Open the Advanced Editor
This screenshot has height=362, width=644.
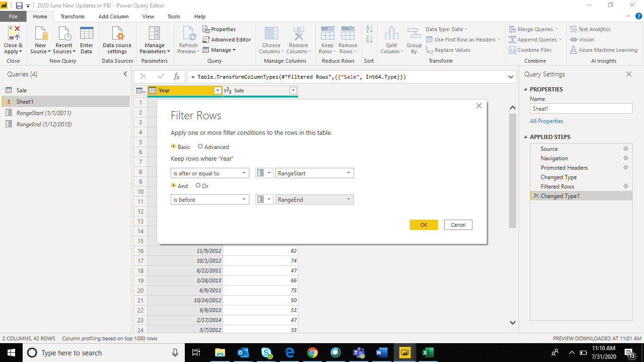tap(227, 40)
